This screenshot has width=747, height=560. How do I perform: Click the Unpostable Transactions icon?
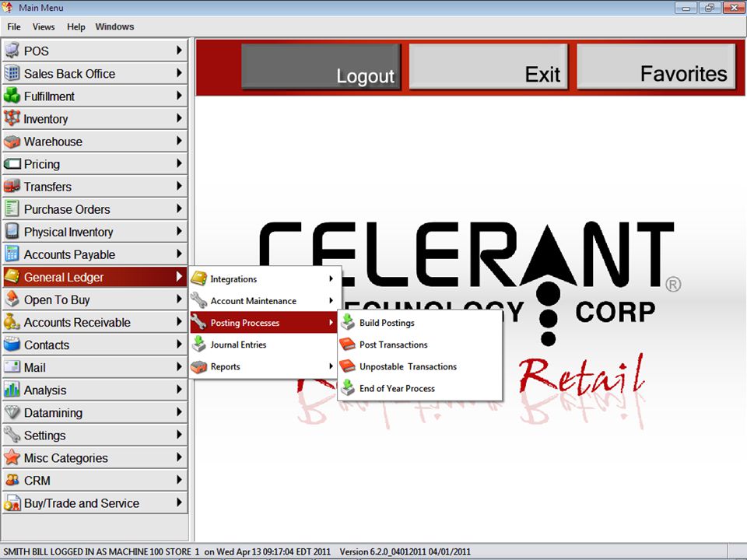(348, 366)
